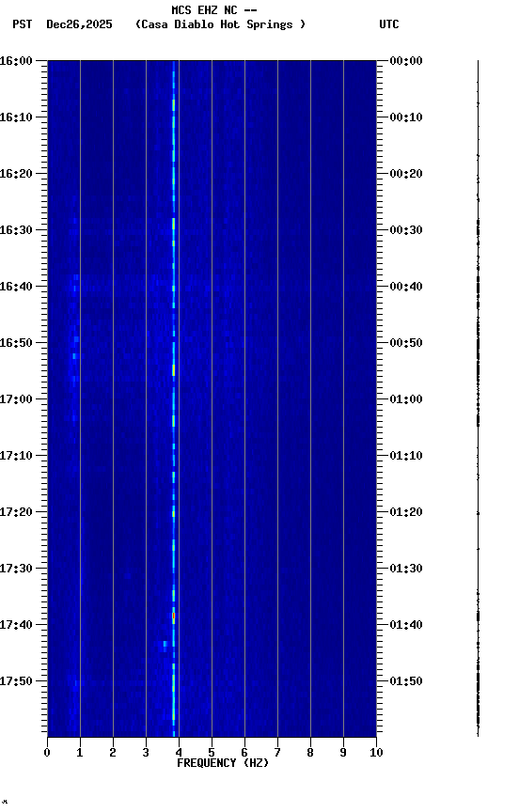The width and height of the screenshot is (519, 812).
Task: Click the '2' frequency axis label
Action: pyautogui.click(x=113, y=753)
